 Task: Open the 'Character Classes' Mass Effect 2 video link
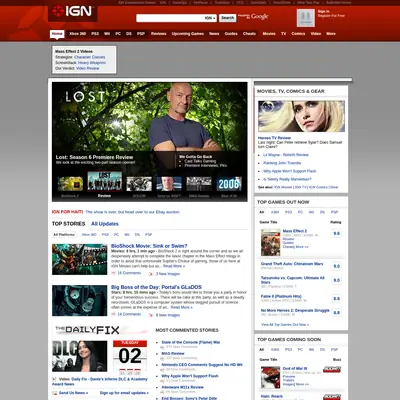pos(90,57)
